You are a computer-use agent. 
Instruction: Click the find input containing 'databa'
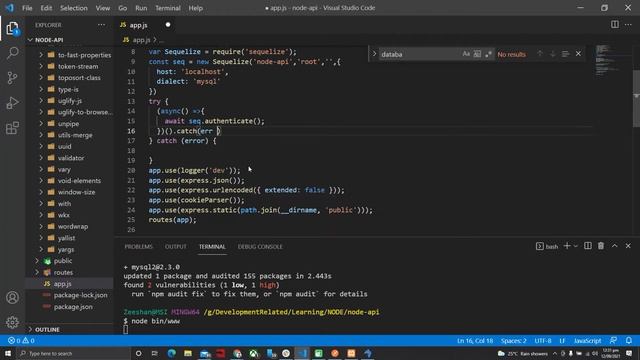pos(418,54)
